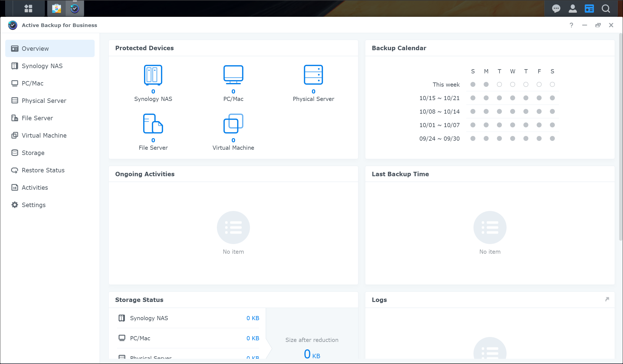Open the help question mark button

coord(571,25)
